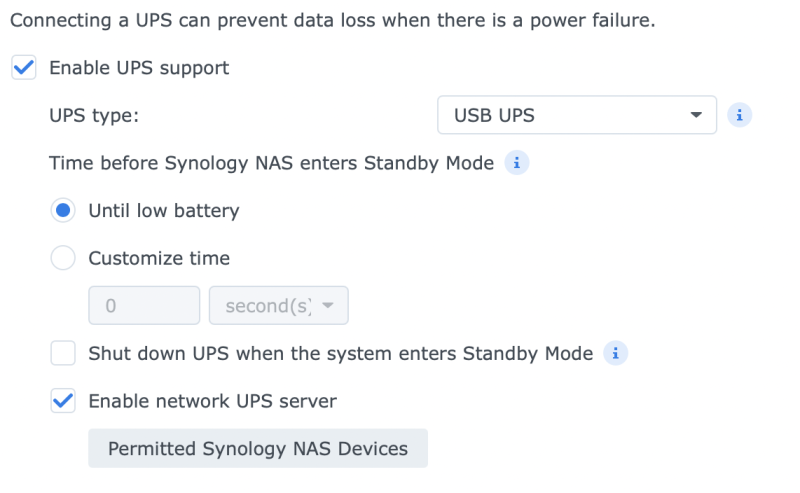Show info tooltip for Shut down UPS option
The width and height of the screenshot is (800, 493).
coord(615,353)
